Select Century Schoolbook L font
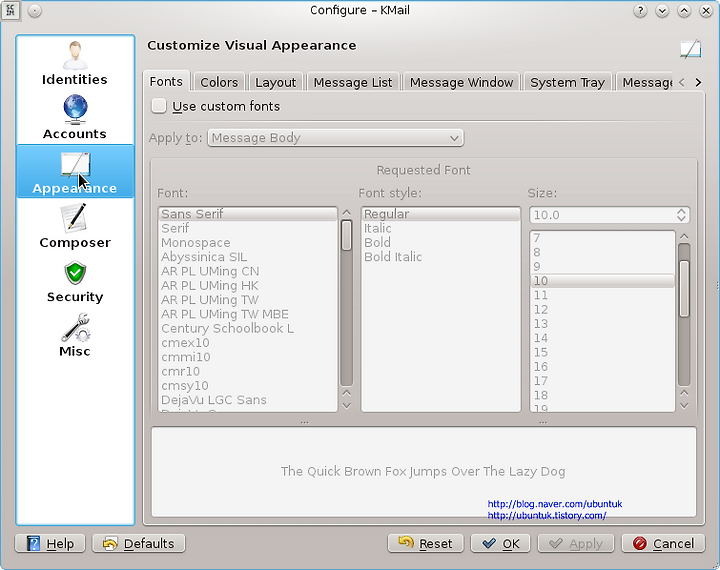This screenshot has height=570, width=720. point(248,328)
